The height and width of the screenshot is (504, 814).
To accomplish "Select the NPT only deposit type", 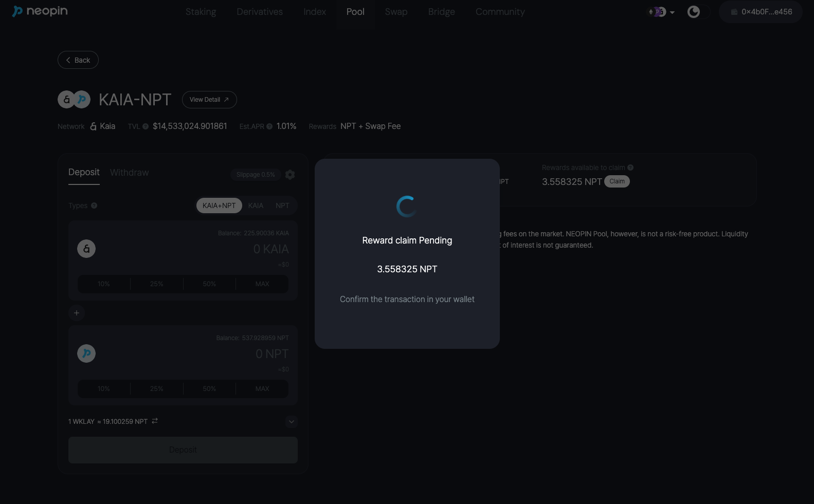I will (282, 206).
